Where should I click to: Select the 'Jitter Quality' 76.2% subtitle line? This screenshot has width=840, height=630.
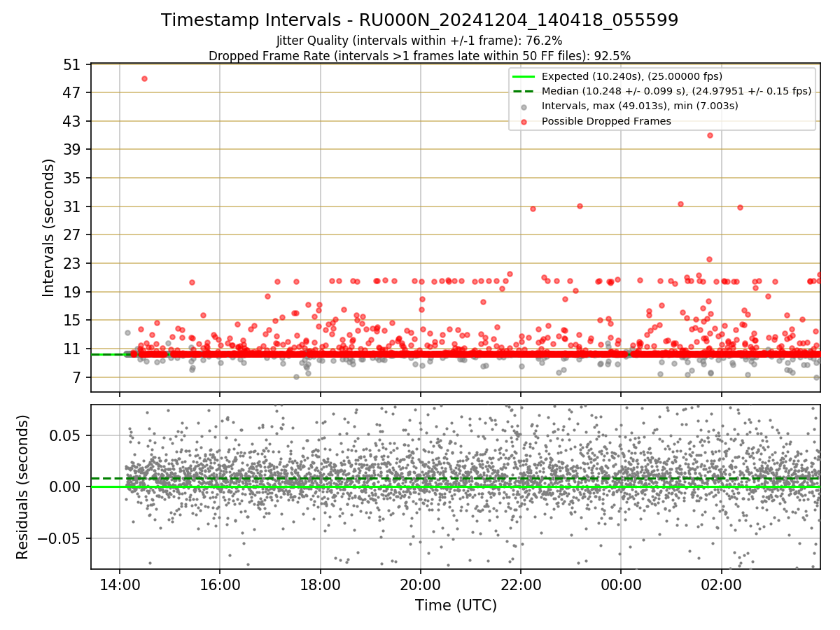(x=419, y=41)
